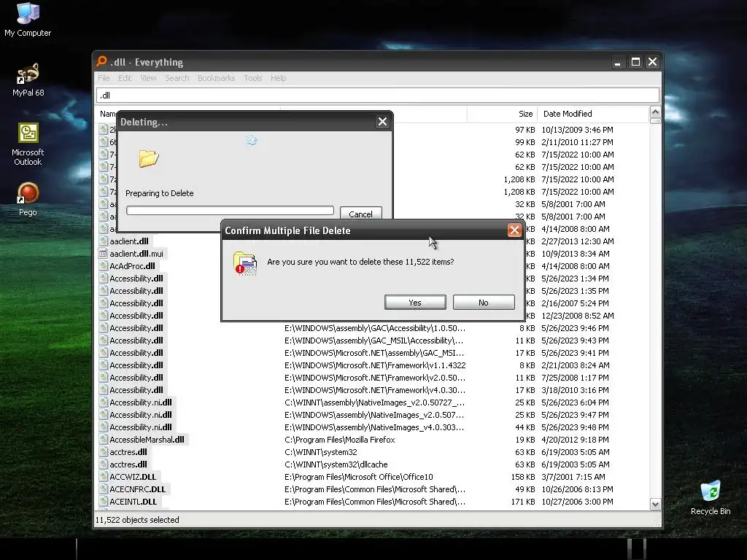The width and height of the screenshot is (747, 560).
Task: Select the aaclient.dll.mui file name
Action: click(136, 253)
